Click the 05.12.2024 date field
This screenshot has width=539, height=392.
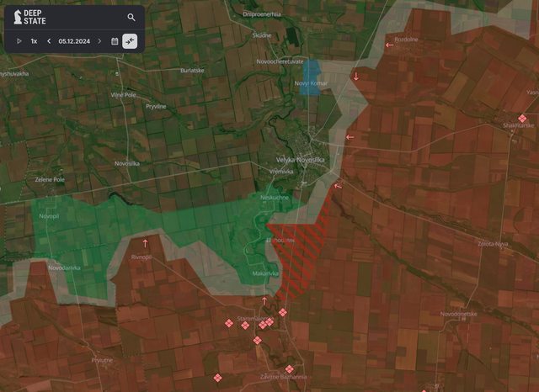pos(74,40)
